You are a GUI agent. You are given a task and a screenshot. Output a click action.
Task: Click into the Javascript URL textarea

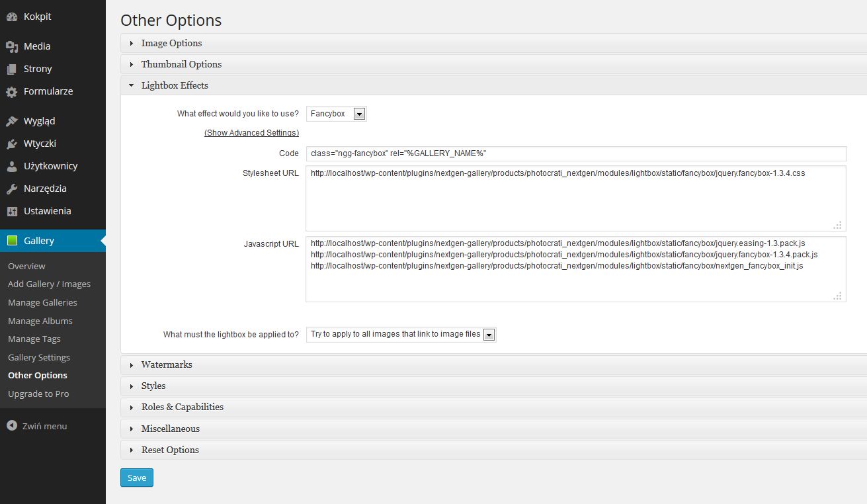pyautogui.click(x=576, y=269)
